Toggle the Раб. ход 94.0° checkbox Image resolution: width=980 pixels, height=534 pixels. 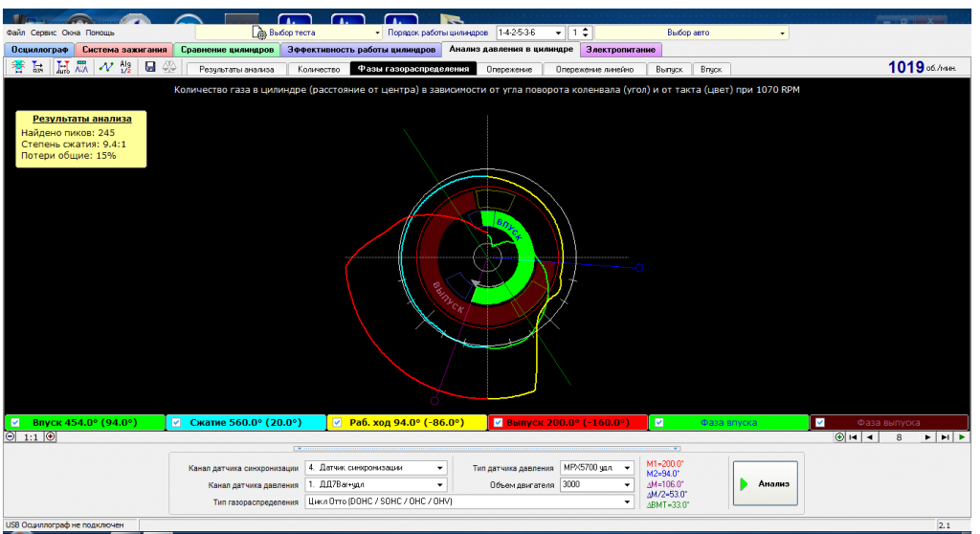tap(337, 423)
